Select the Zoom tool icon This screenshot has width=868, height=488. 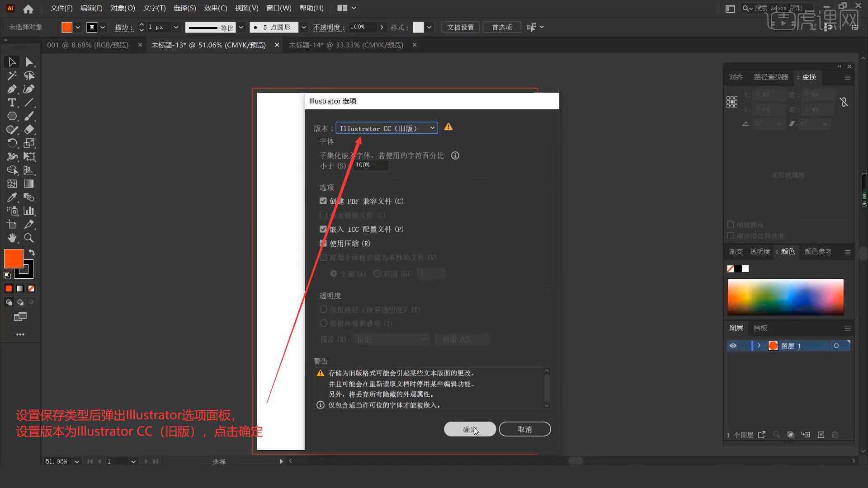pos(29,238)
